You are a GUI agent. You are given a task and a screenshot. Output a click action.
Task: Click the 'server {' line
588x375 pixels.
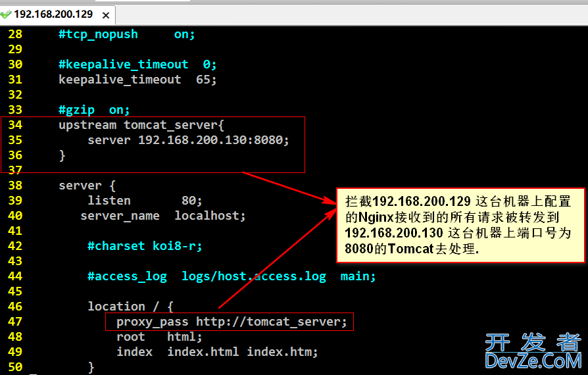pos(87,186)
